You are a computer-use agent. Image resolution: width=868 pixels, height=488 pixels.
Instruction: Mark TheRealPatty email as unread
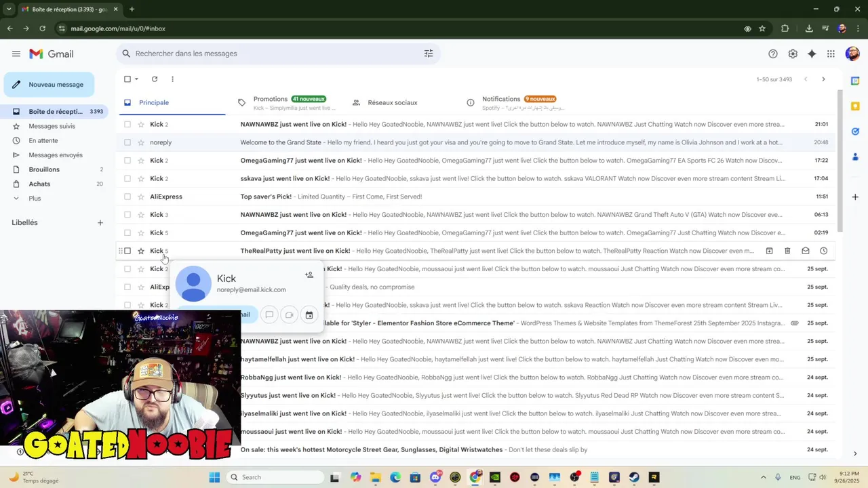point(806,251)
